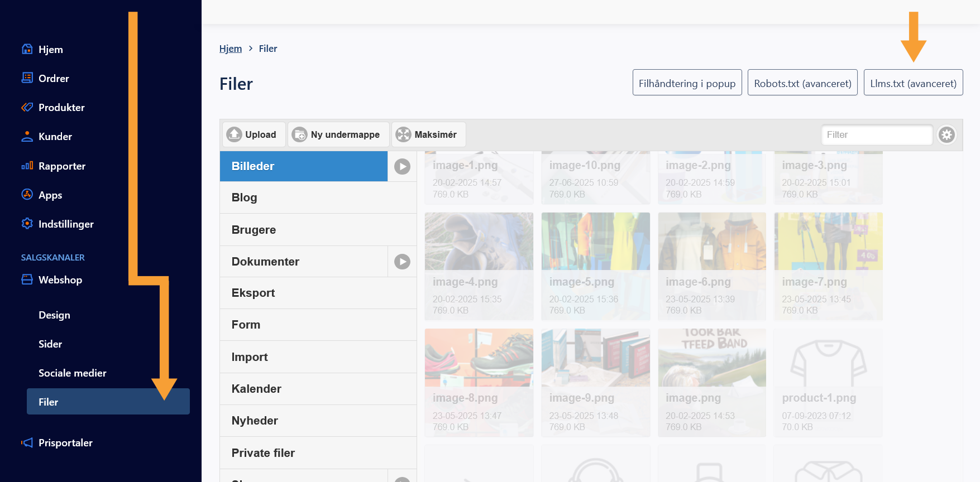Select image-8.png thumbnail
The height and width of the screenshot is (482, 980).
coord(479,383)
